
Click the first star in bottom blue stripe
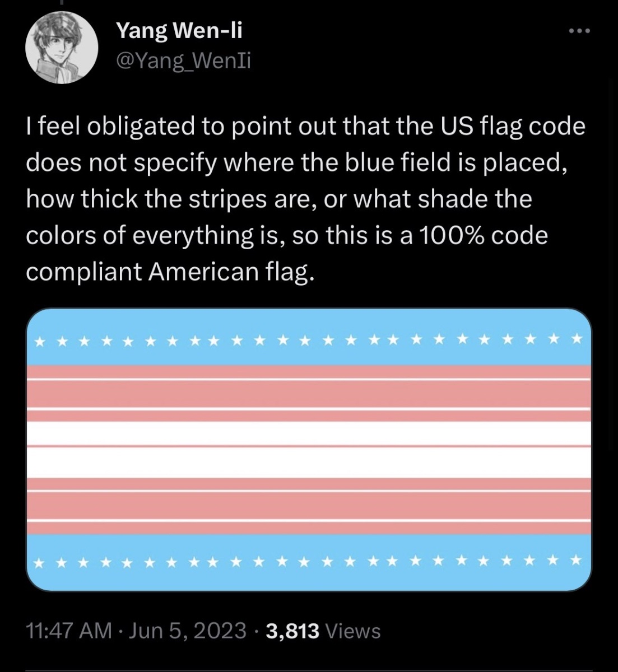39,560
